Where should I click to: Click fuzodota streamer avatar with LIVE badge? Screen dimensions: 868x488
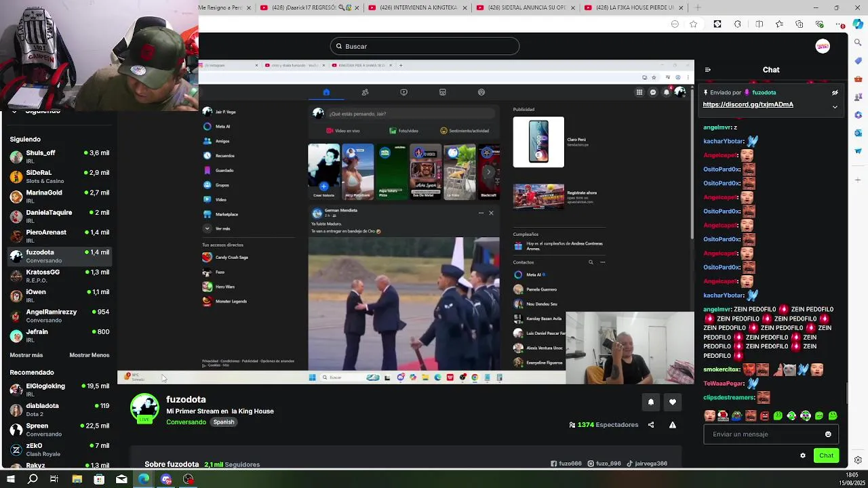144,408
